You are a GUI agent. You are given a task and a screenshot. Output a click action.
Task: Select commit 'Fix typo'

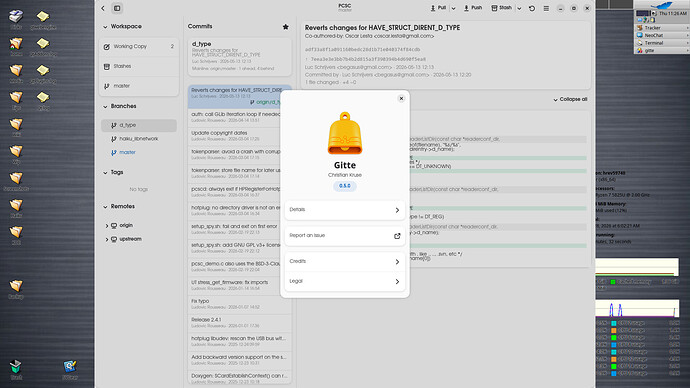(x=240, y=304)
